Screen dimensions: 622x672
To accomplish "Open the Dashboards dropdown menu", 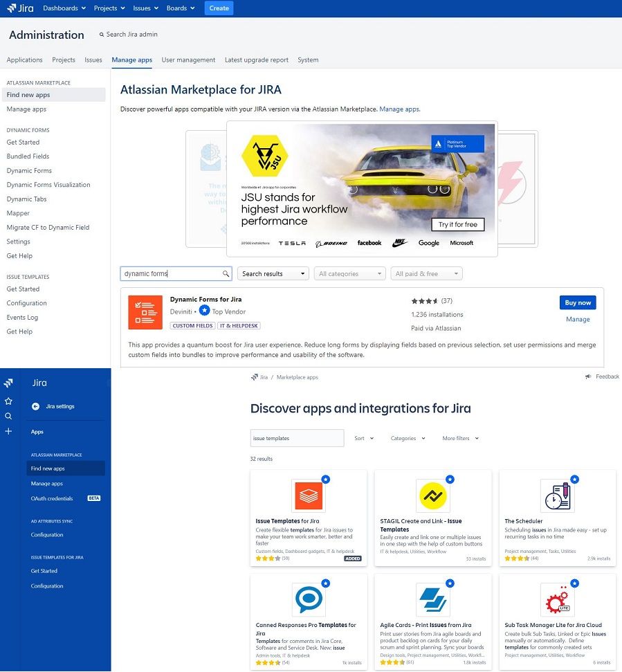I will point(64,8).
